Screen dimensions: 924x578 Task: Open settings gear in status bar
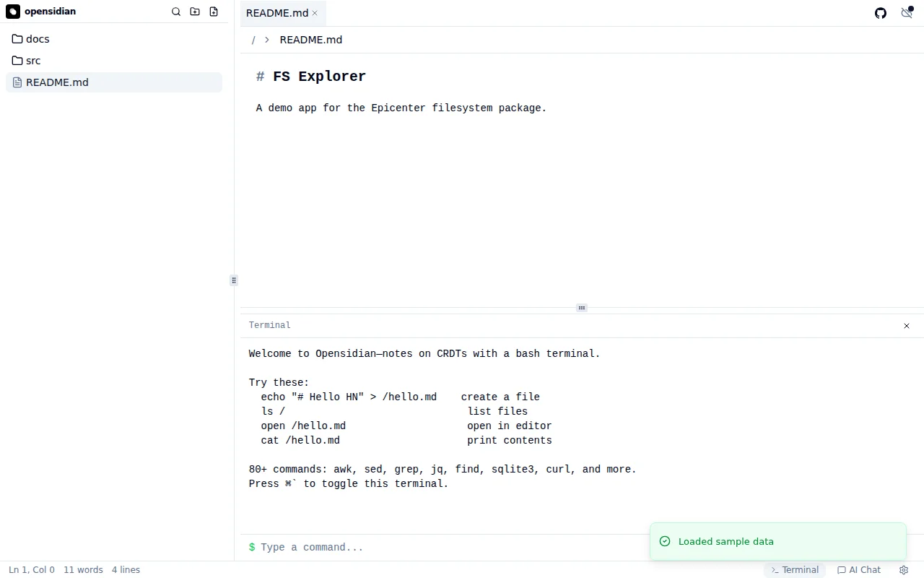904,570
